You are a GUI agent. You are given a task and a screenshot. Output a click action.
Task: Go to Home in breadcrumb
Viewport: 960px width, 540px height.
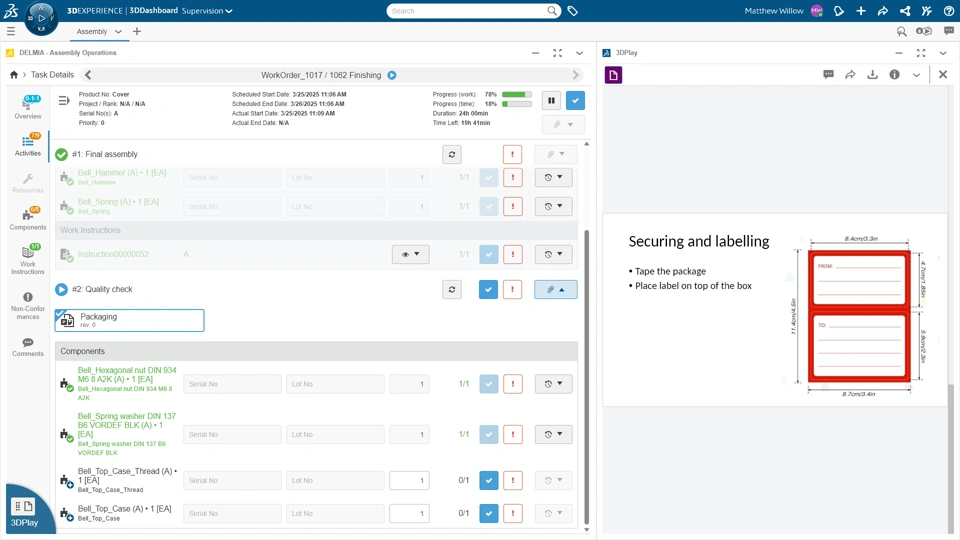tap(13, 75)
